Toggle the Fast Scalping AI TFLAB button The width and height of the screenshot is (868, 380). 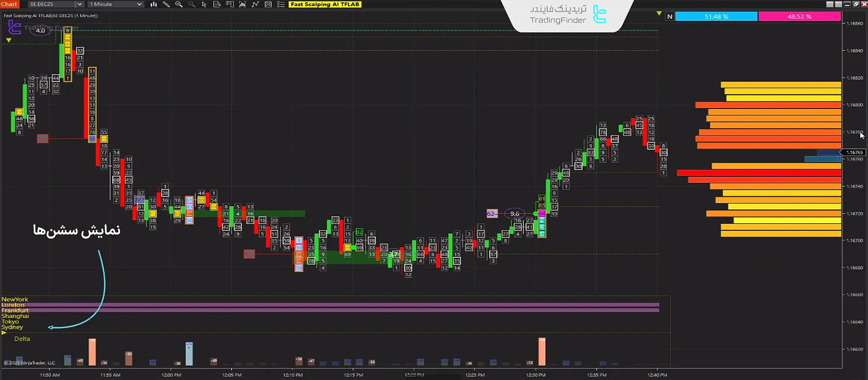coord(325,4)
